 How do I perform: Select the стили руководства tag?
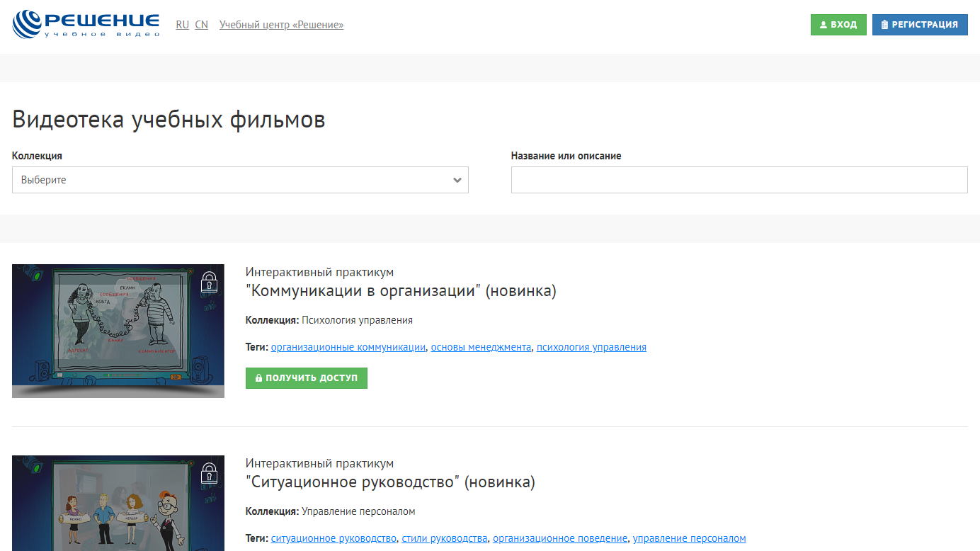click(x=445, y=538)
